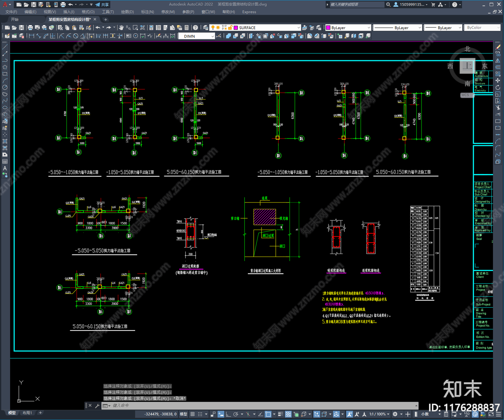This screenshot has width=504, height=420.
Task: Click the search magnifier in title bar
Action: pos(388,4)
